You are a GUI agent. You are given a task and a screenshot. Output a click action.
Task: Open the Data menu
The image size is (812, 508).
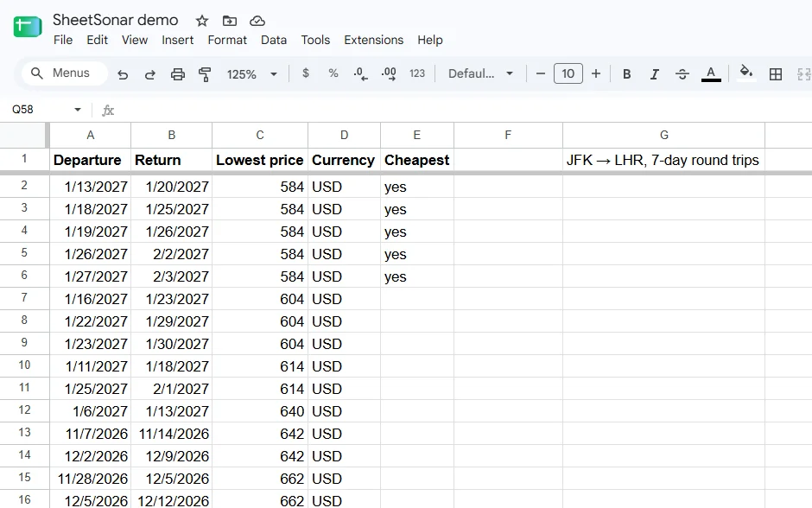pos(274,40)
